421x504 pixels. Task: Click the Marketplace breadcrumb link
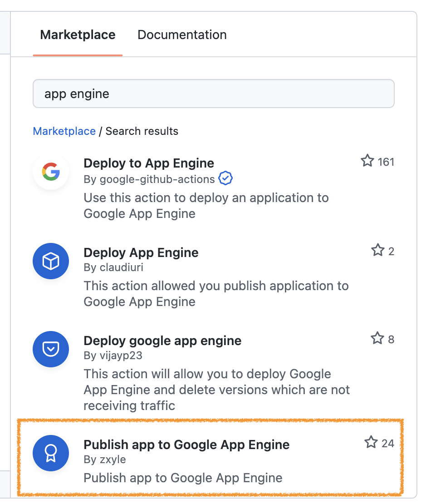(x=64, y=131)
